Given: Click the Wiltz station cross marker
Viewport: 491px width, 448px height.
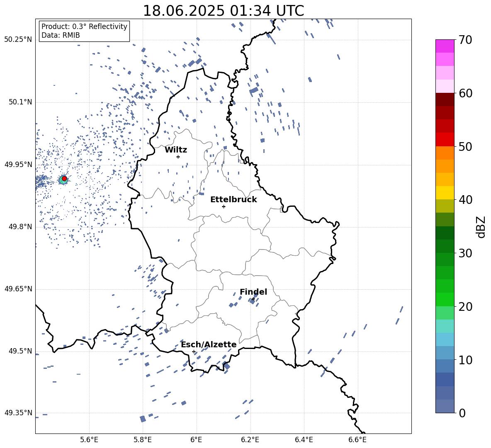Looking at the screenshot, I should coord(178,157).
